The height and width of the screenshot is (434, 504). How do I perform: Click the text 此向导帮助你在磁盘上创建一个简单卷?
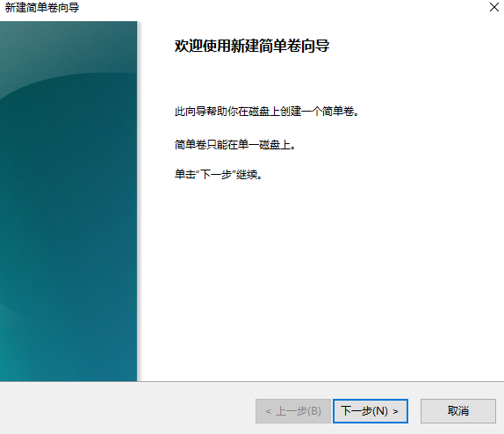(x=266, y=112)
